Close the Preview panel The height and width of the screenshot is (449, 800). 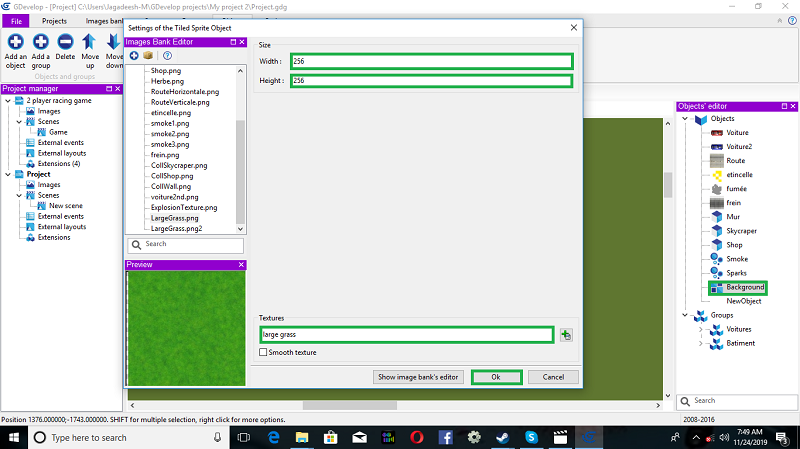(x=241, y=265)
